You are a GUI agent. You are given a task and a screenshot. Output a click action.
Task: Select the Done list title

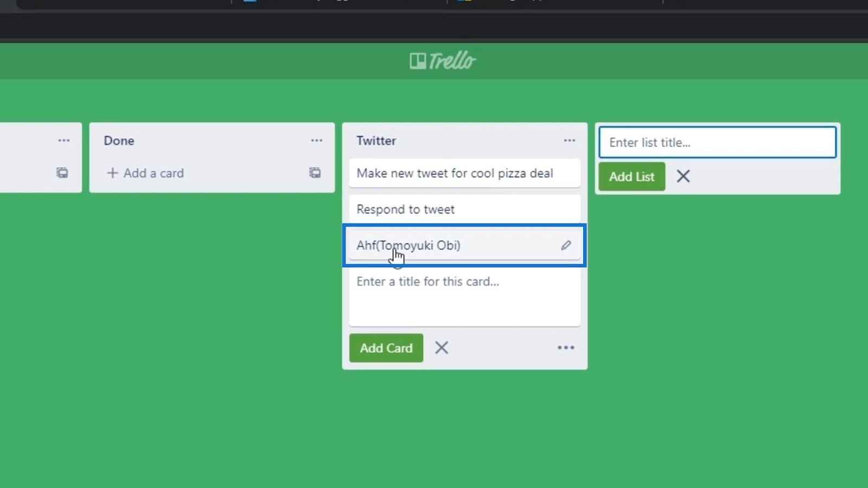119,140
